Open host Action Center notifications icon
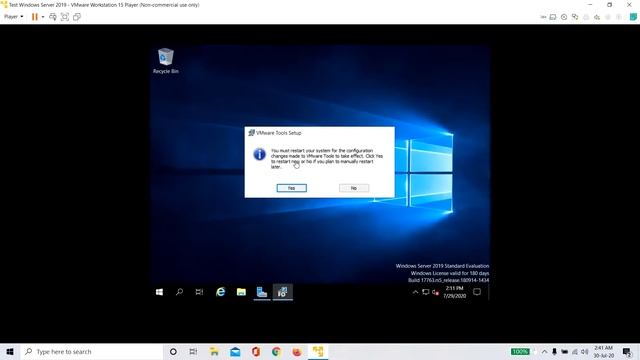 tap(627, 351)
